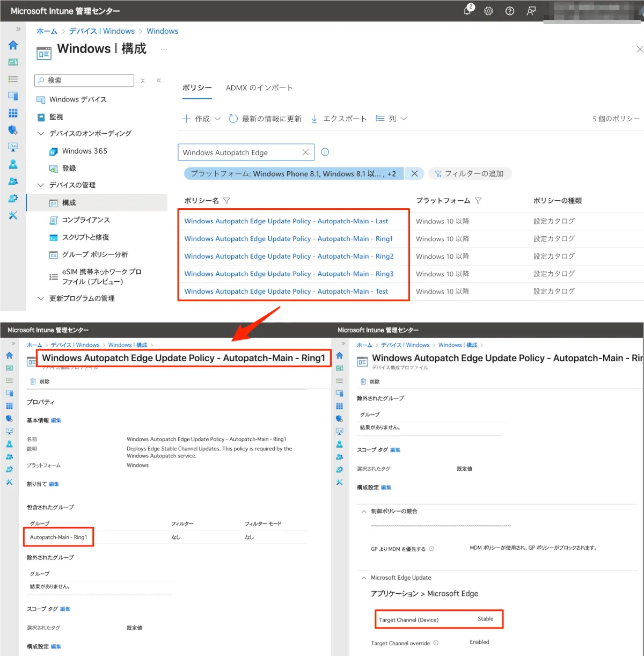The height and width of the screenshot is (656, 644).
Task: Click the Home icon in top sidebar
Action: point(13,45)
